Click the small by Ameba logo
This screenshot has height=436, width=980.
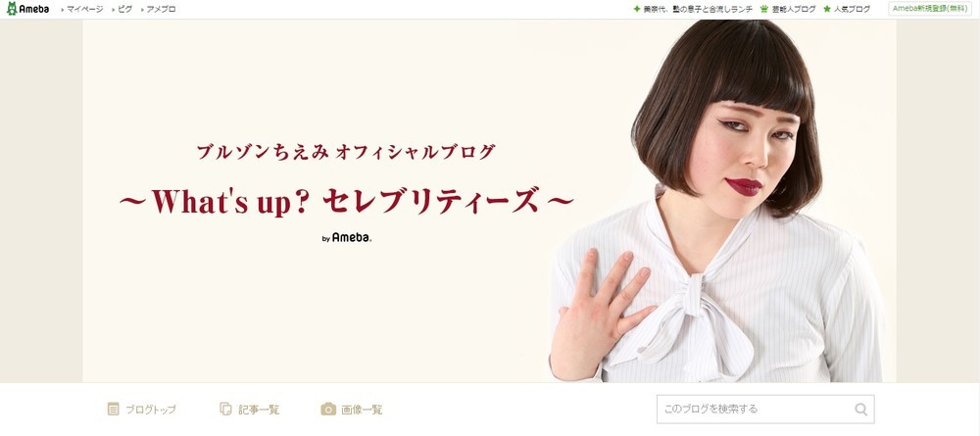(347, 237)
